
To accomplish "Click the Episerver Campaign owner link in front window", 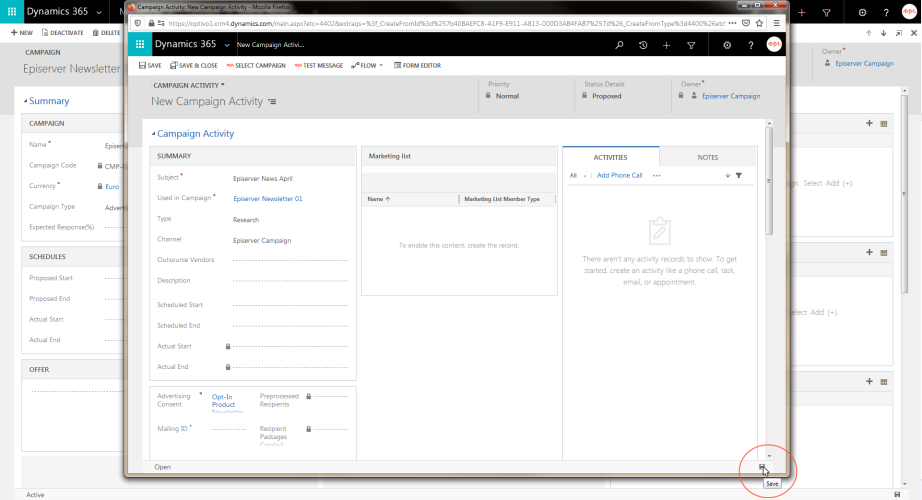I will coord(731,96).
